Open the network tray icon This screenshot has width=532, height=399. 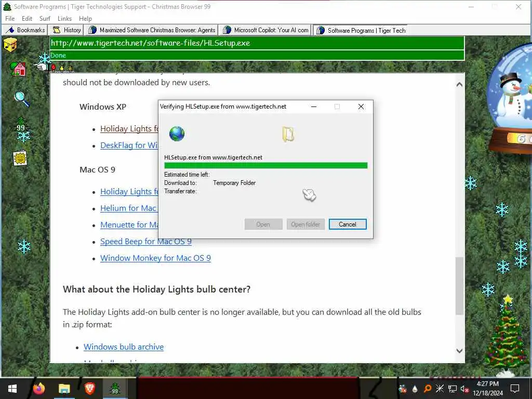(x=453, y=389)
